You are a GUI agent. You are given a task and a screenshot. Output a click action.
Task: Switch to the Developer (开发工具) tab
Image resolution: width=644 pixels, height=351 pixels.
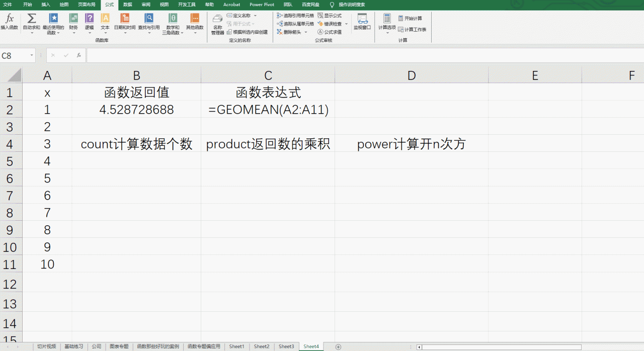187,5
